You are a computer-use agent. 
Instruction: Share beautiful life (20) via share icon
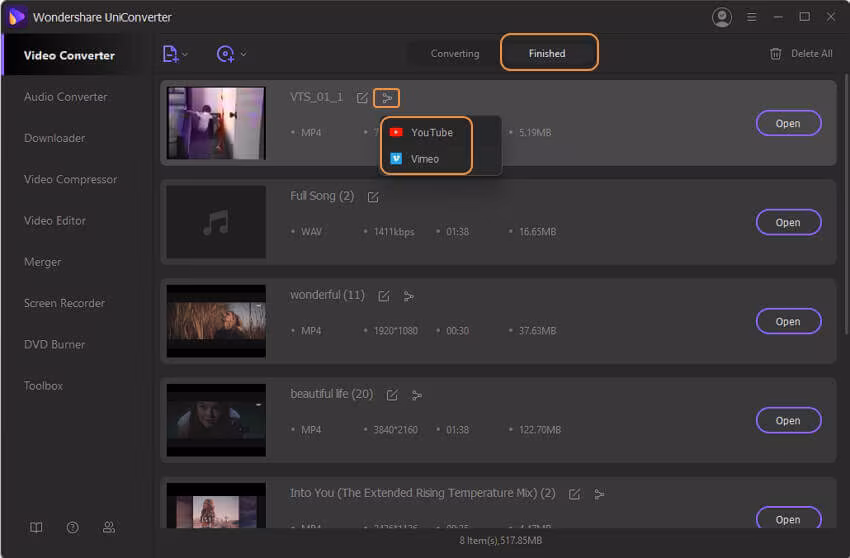coord(416,395)
